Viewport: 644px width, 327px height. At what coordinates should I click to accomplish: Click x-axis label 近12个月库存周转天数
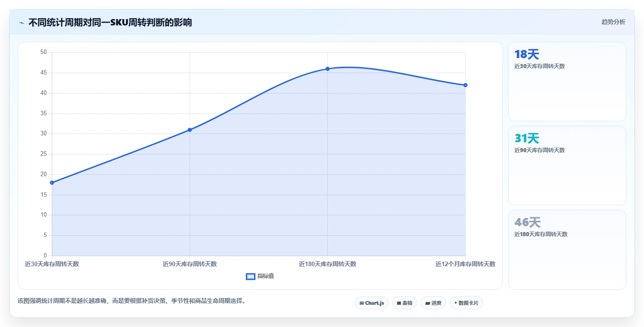(465, 264)
